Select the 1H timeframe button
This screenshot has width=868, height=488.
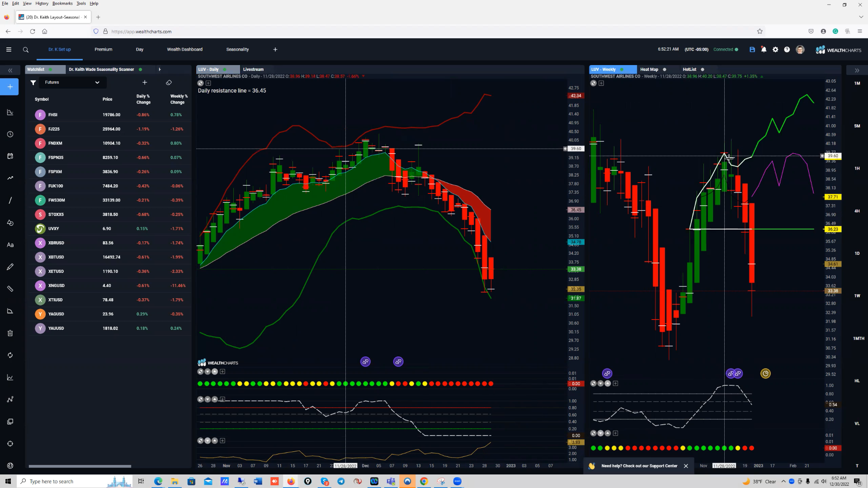tap(857, 169)
